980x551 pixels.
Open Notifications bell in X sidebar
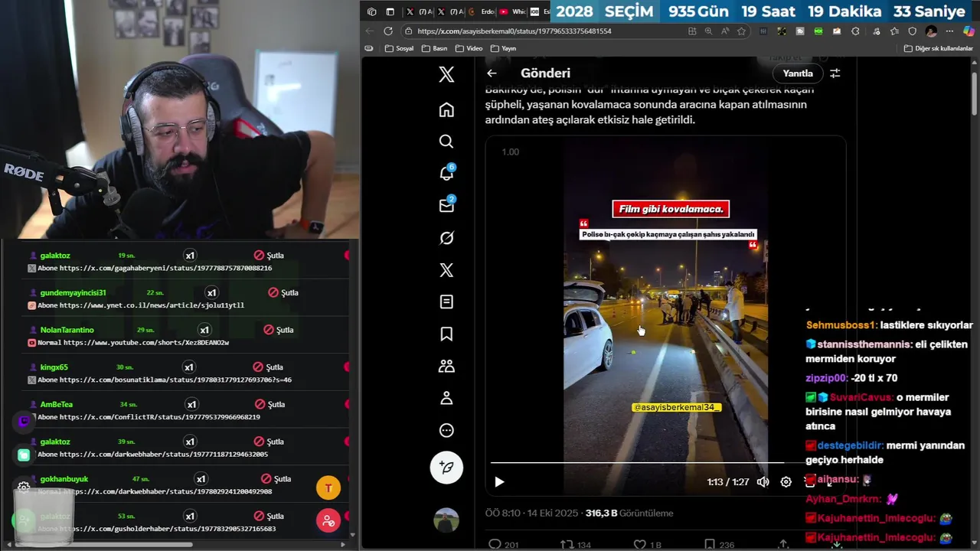(446, 173)
